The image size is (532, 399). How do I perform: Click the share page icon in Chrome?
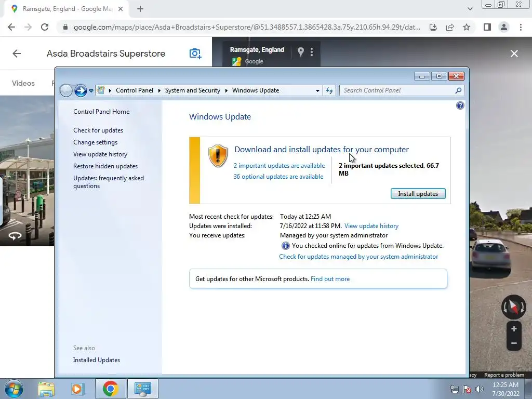click(450, 27)
